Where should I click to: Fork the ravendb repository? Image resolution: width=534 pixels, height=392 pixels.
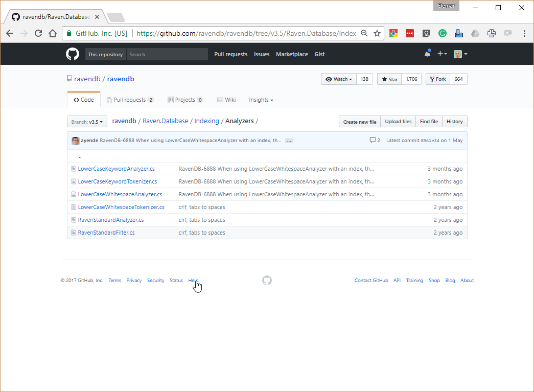(x=437, y=79)
